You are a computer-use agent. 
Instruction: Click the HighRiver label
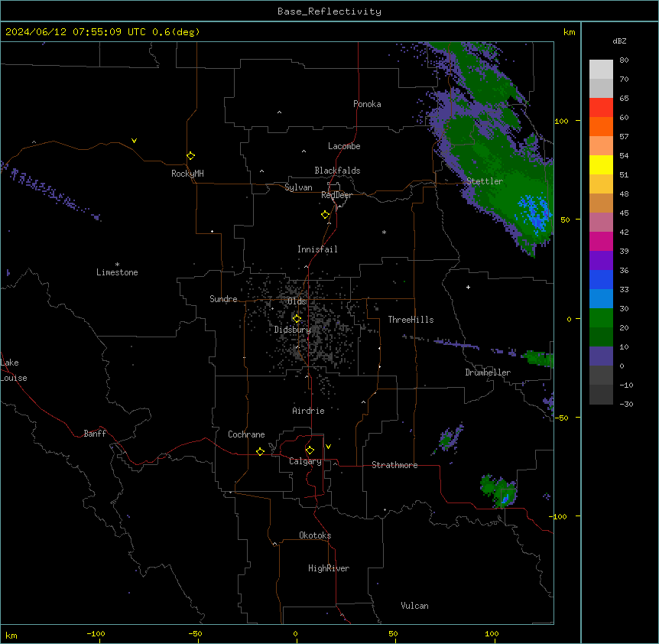pyautogui.click(x=329, y=568)
